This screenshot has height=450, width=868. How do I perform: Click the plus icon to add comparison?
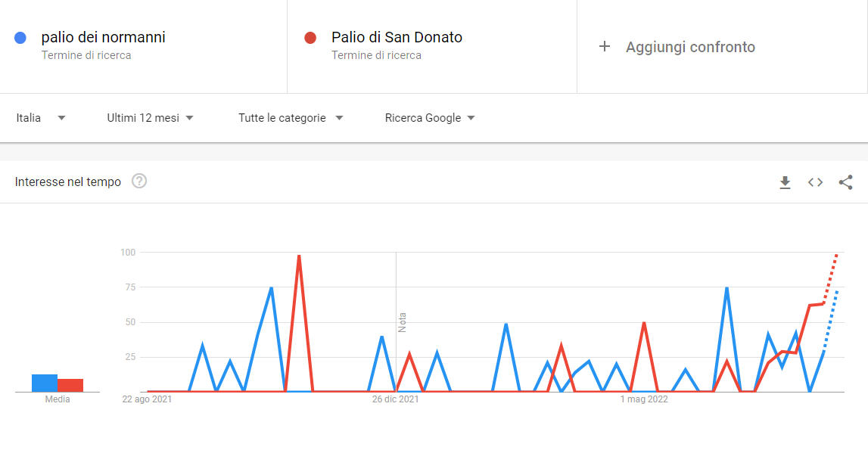pos(605,46)
